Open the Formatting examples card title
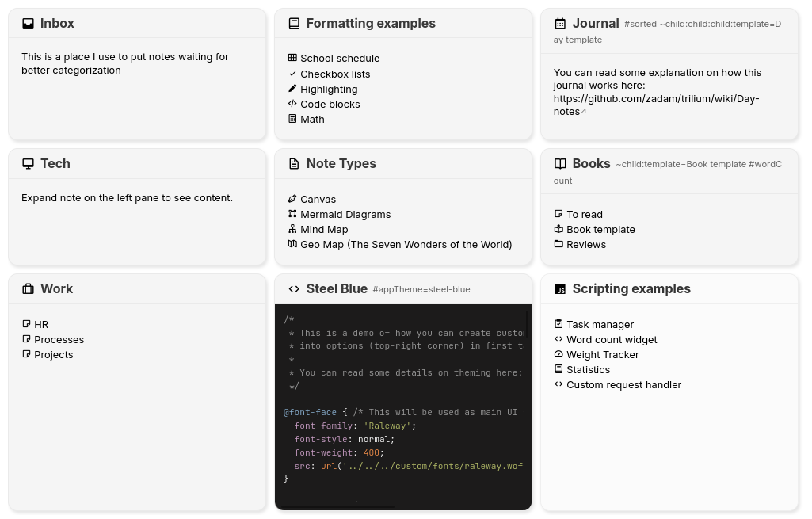 pos(371,23)
